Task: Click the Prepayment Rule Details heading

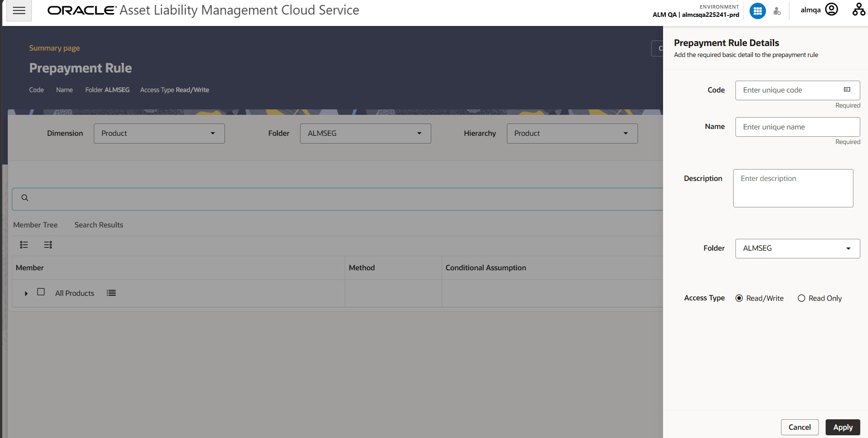Action: coord(726,43)
